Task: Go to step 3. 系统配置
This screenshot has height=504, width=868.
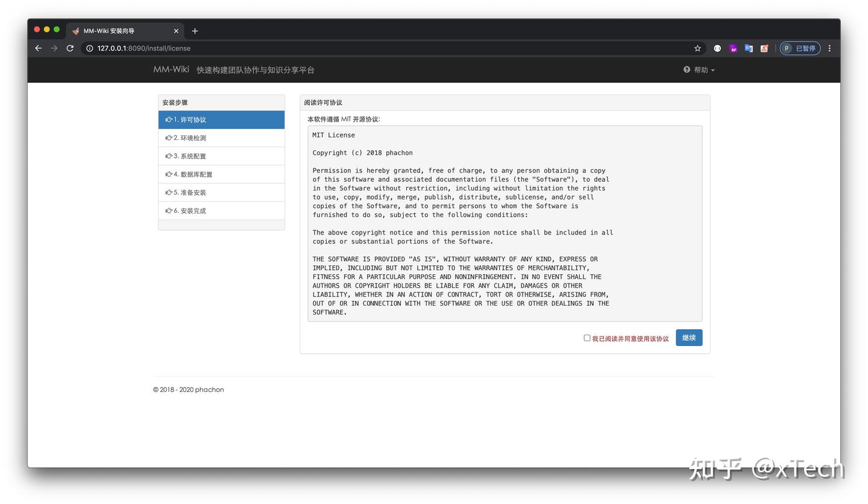Action: pyautogui.click(x=221, y=156)
